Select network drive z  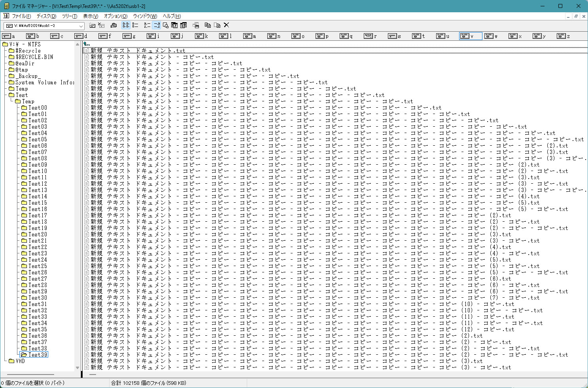point(563,36)
